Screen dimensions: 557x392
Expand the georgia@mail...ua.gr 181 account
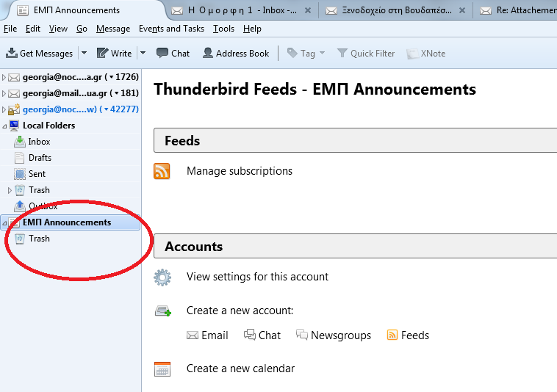coord(4,93)
